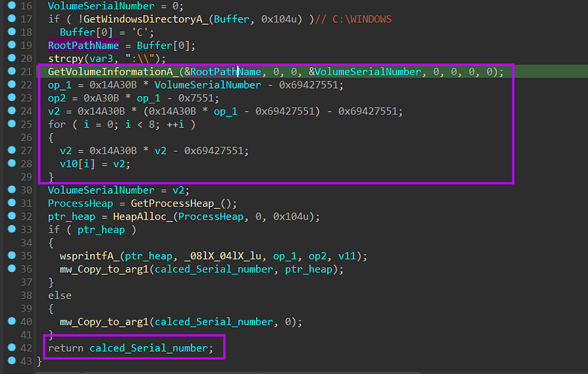588x374 pixels.
Task: Toggle breakpoint dot on line 22
Action: coord(11,85)
